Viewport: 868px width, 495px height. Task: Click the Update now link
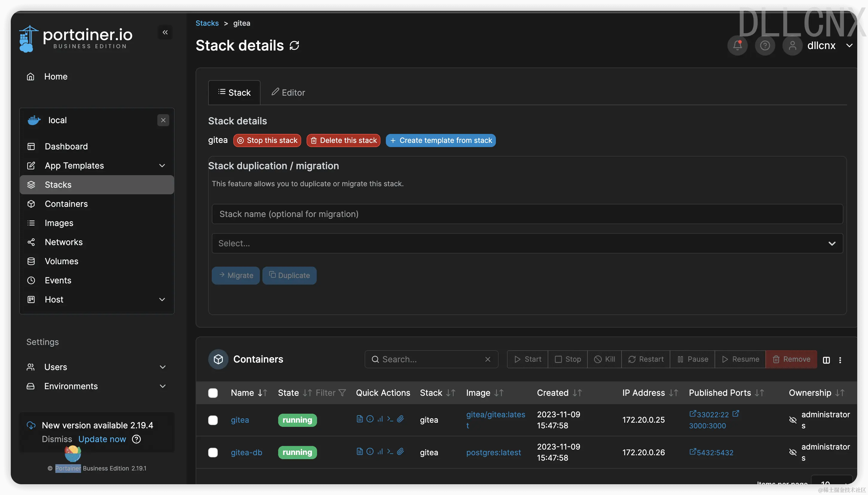coord(102,439)
